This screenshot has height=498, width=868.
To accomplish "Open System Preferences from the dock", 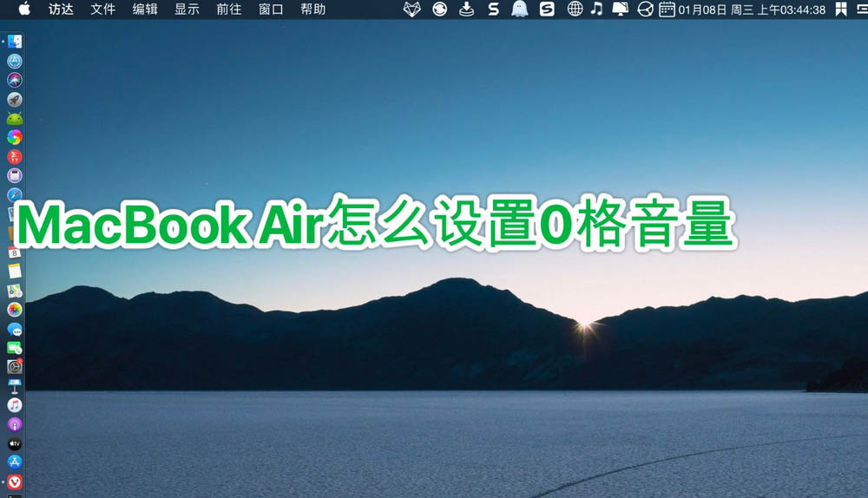I will 15,366.
